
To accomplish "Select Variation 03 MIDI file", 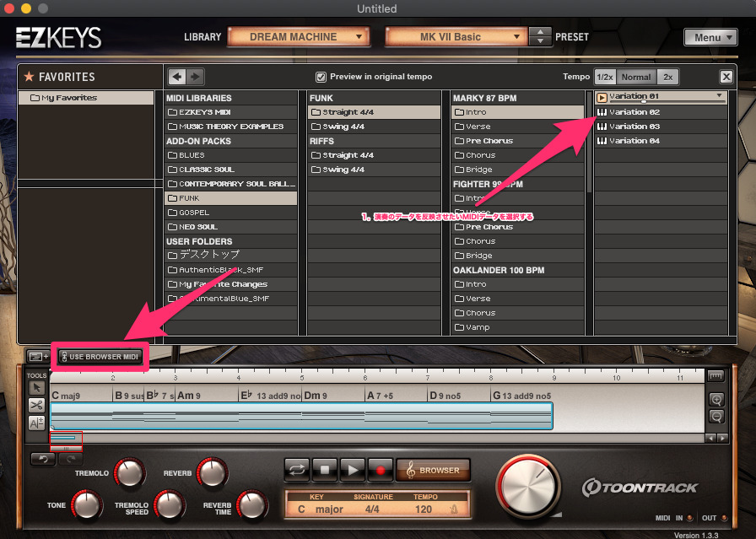I will [x=634, y=127].
